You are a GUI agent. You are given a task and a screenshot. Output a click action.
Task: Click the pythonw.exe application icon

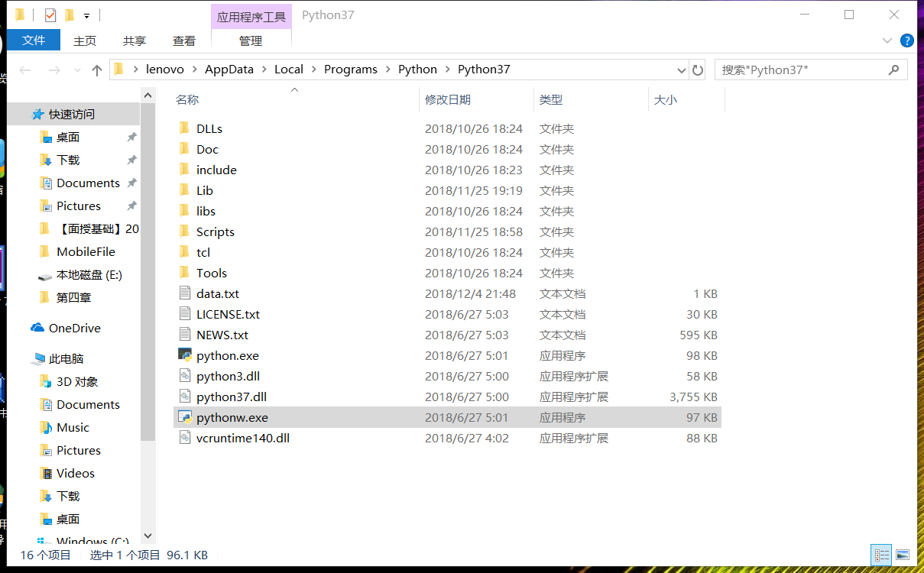point(184,417)
